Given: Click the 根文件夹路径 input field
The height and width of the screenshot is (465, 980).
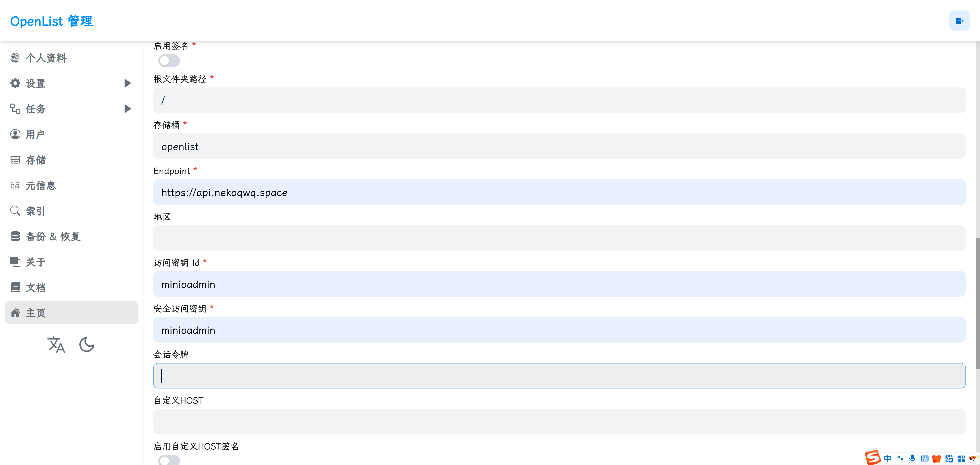Looking at the screenshot, I should point(559,100).
